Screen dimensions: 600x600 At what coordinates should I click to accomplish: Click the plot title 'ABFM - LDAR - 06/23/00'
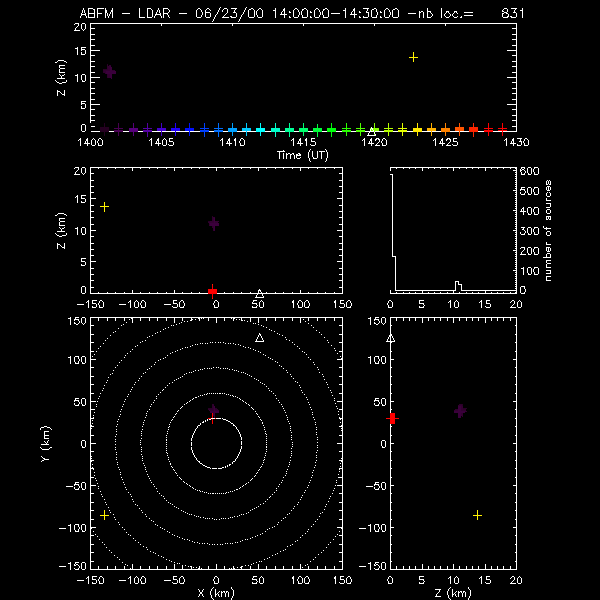(x=172, y=14)
